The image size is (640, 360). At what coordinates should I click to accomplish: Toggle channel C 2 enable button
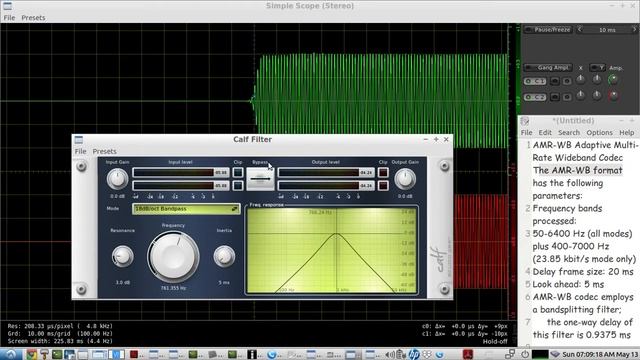pos(535,97)
